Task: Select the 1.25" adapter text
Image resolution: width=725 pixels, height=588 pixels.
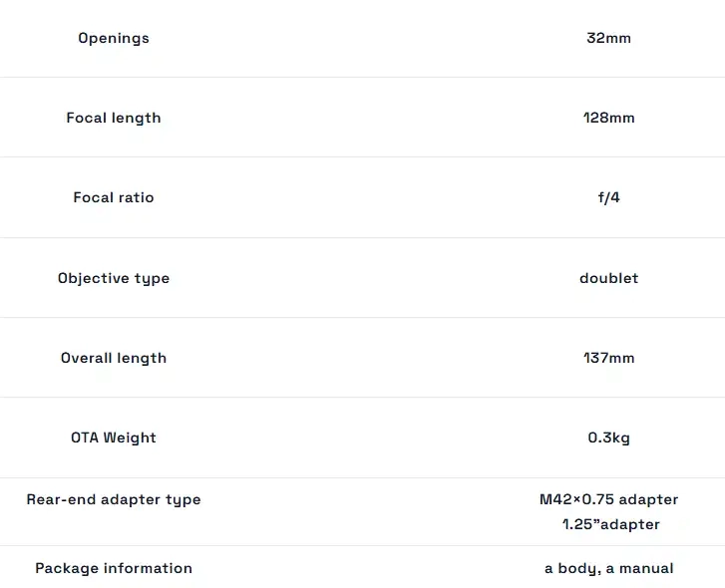Action: (610, 524)
